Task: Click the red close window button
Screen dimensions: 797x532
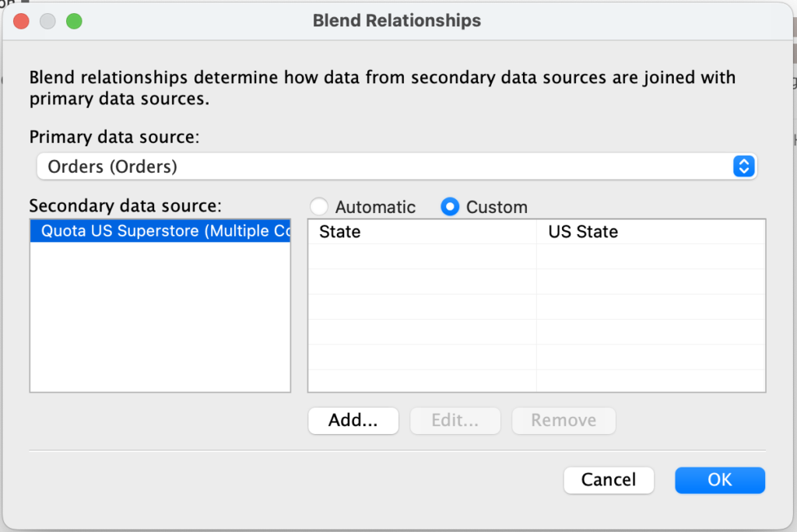Action: (22, 21)
